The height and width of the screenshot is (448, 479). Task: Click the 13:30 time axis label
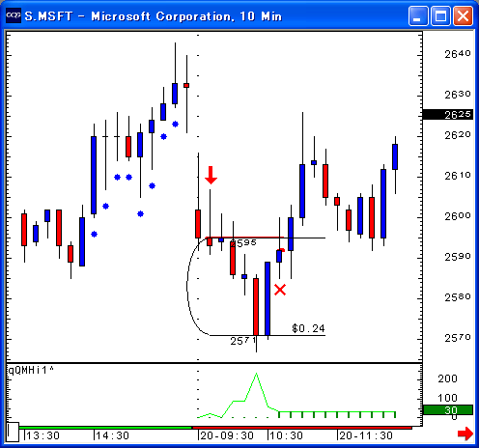tap(42, 435)
